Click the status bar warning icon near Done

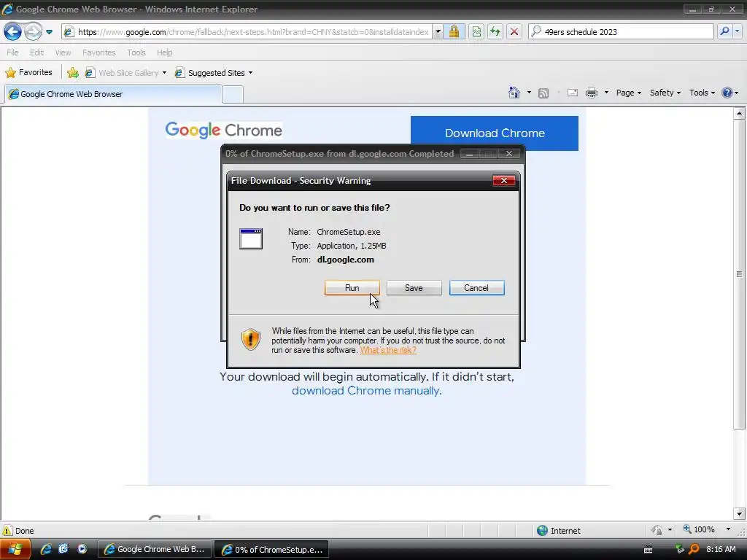coord(7,531)
